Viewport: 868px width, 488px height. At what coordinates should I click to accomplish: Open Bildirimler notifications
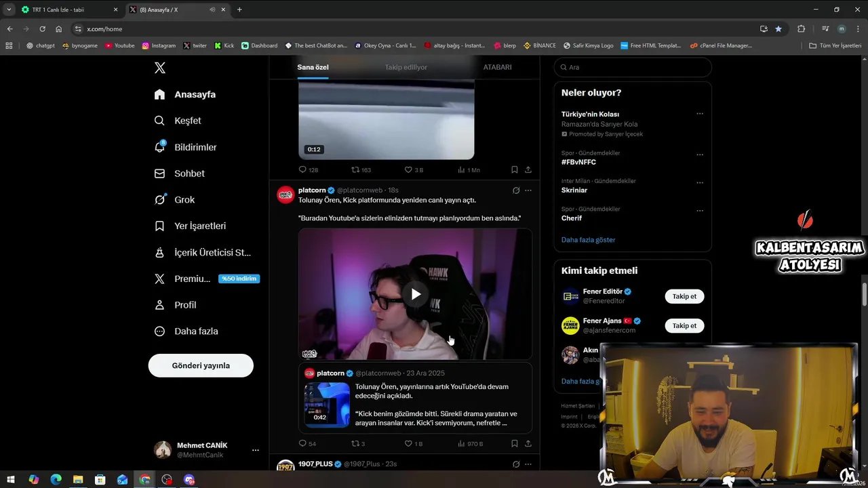point(185,147)
